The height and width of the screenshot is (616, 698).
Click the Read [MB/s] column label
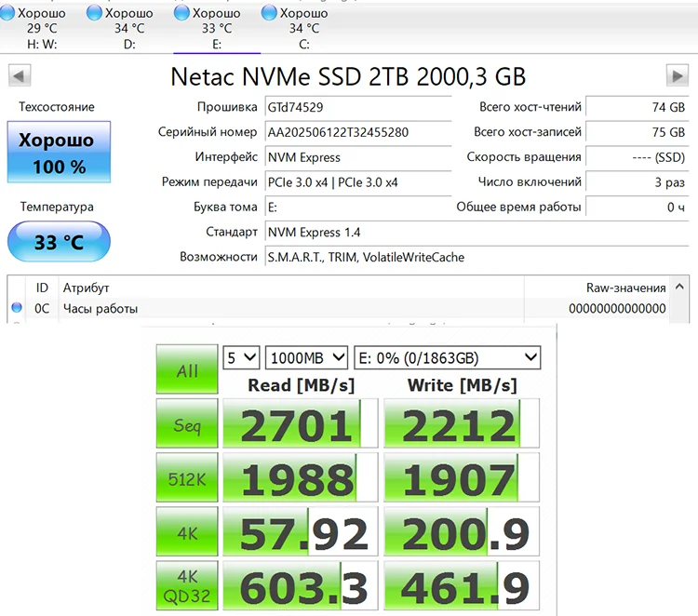(301, 385)
